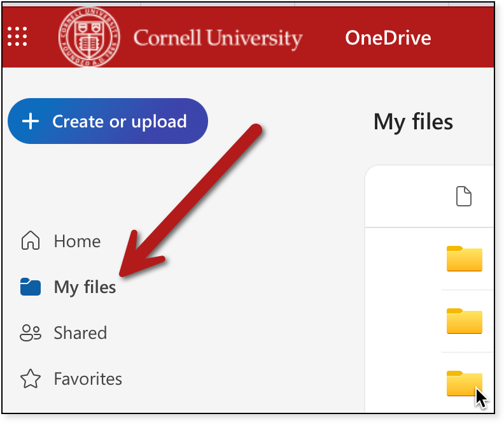Click the star icon beside Favorites
Viewport: 504px width, 423px height.
tap(31, 379)
